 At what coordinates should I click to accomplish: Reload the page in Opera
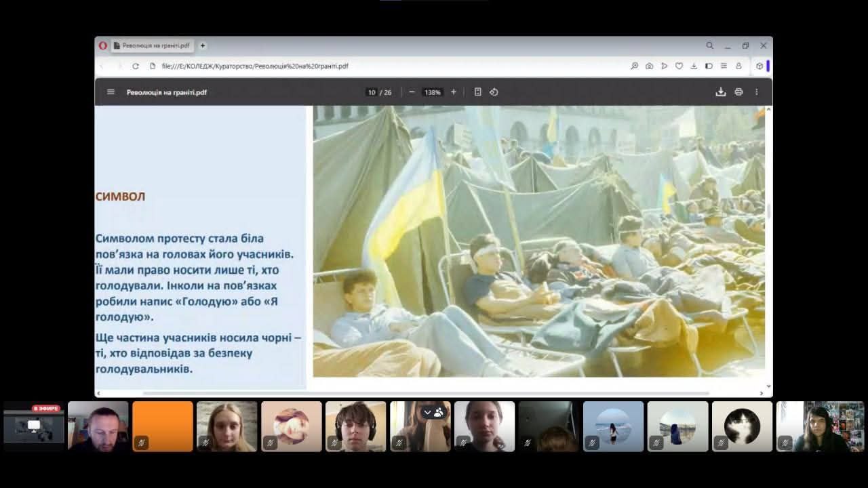(x=136, y=66)
